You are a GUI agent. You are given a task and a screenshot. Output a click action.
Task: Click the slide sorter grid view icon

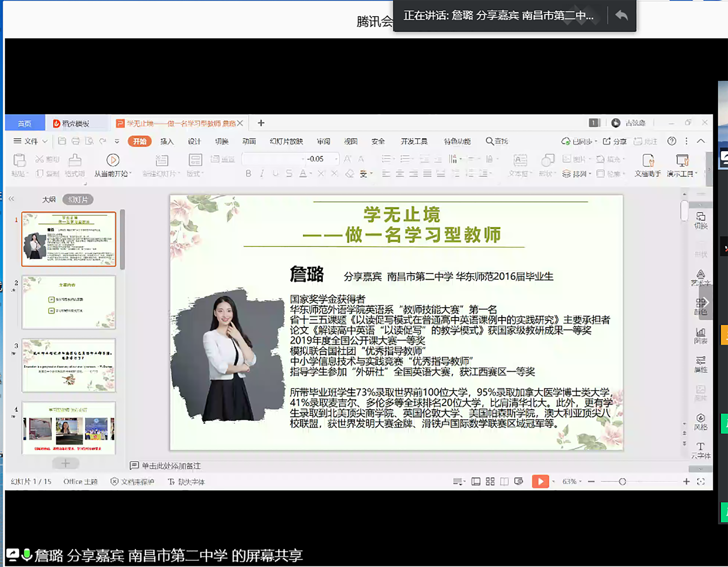pos(490,482)
